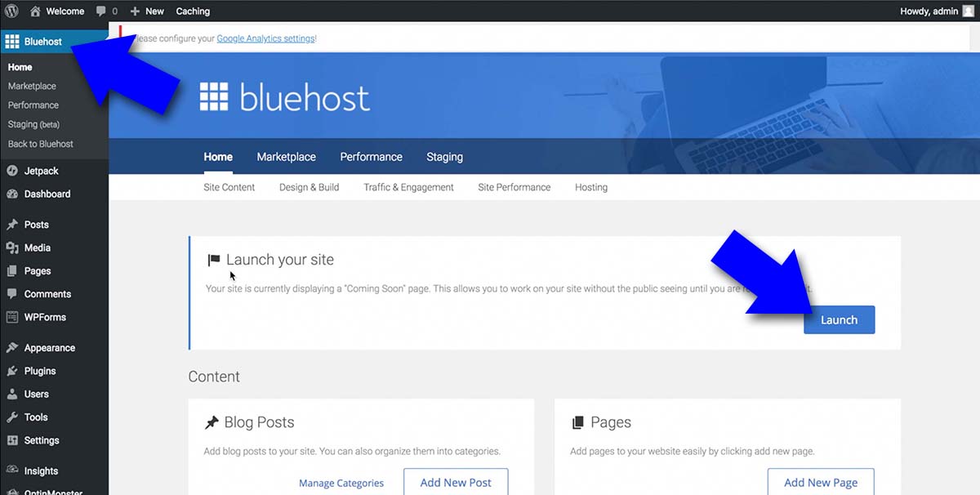Switch to the Performance banner tab

click(371, 157)
